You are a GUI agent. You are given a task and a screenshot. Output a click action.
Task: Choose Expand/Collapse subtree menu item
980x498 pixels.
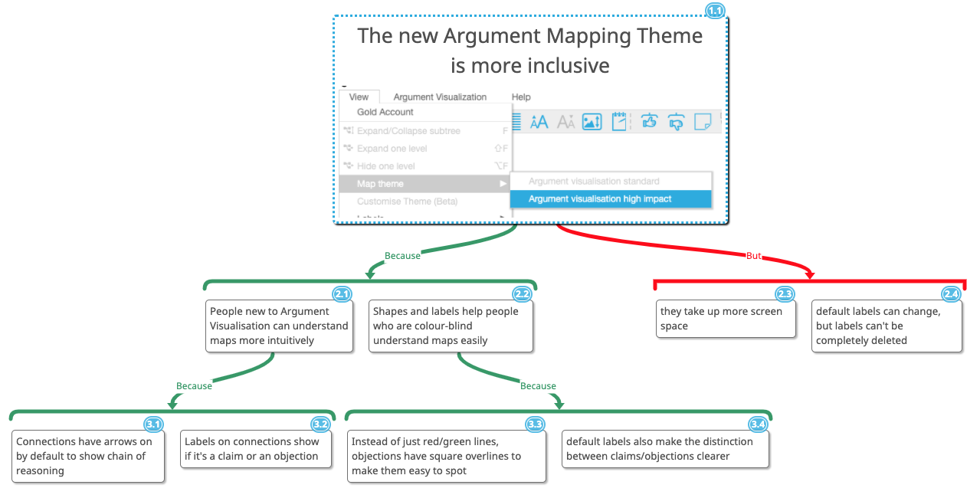click(x=425, y=131)
